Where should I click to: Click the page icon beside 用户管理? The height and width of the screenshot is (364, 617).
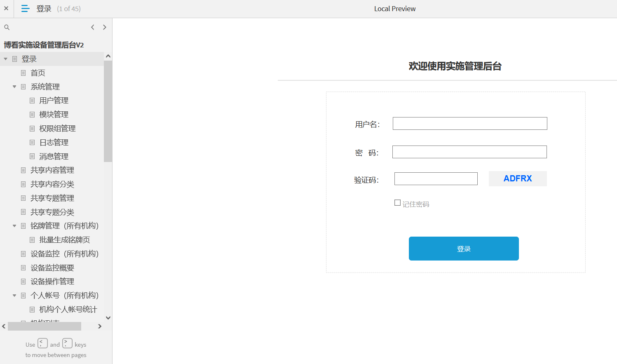32,101
